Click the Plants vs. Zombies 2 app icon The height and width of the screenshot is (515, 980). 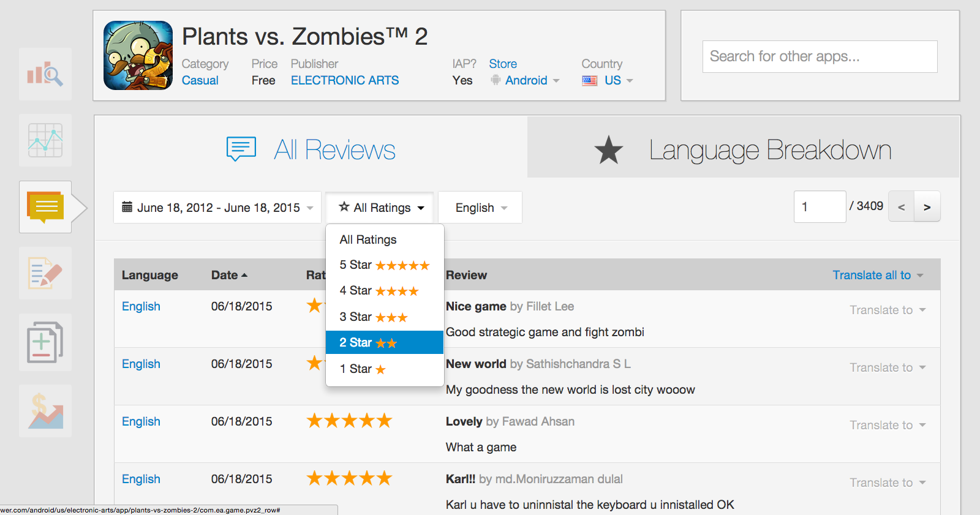tap(138, 56)
